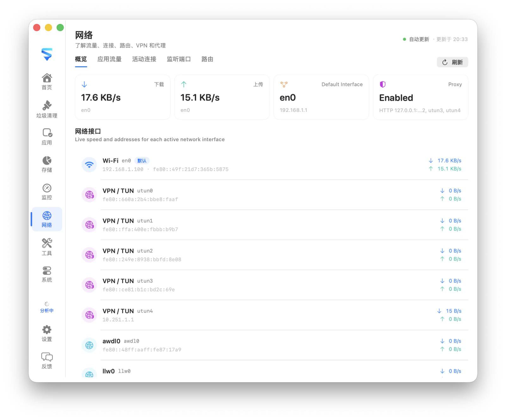
Task: Open the Default Interface en0 card
Action: pyautogui.click(x=321, y=97)
